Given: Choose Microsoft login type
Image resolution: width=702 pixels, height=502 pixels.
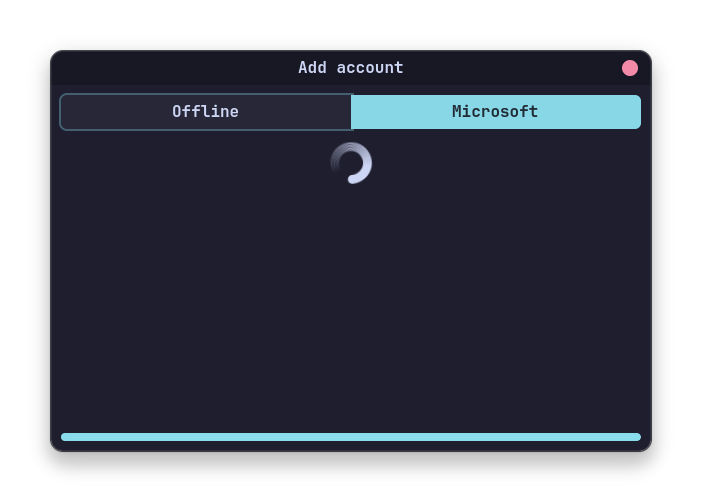Looking at the screenshot, I should (x=497, y=112).
